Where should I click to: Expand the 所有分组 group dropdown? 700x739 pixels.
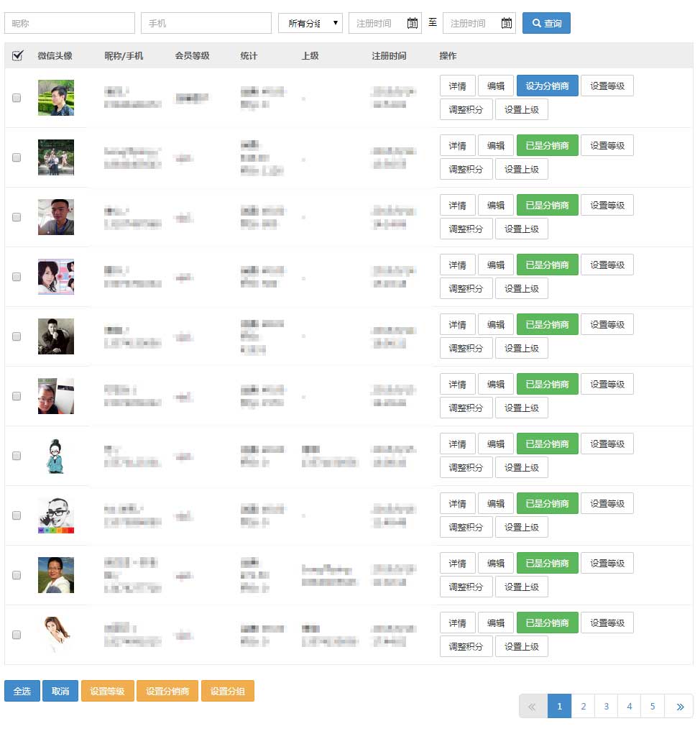(310, 24)
